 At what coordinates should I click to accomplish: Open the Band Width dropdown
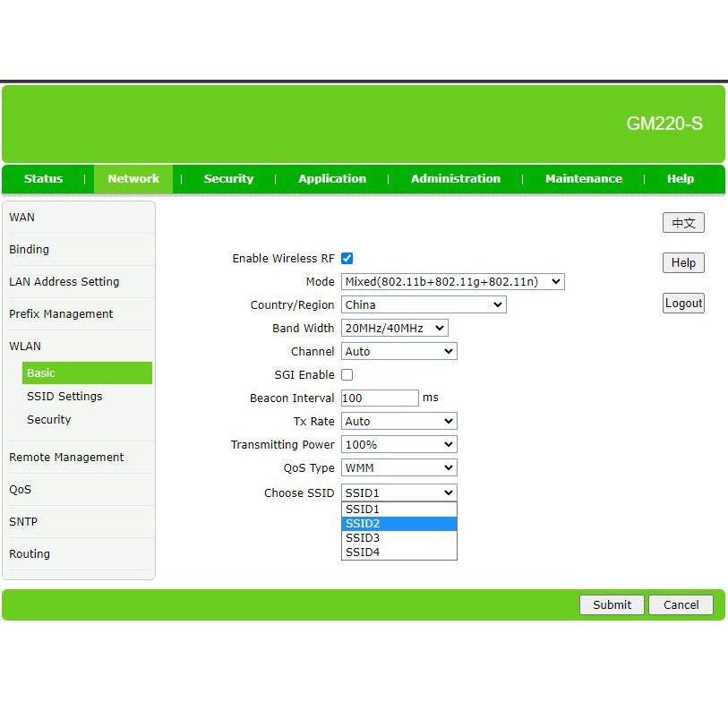[394, 328]
